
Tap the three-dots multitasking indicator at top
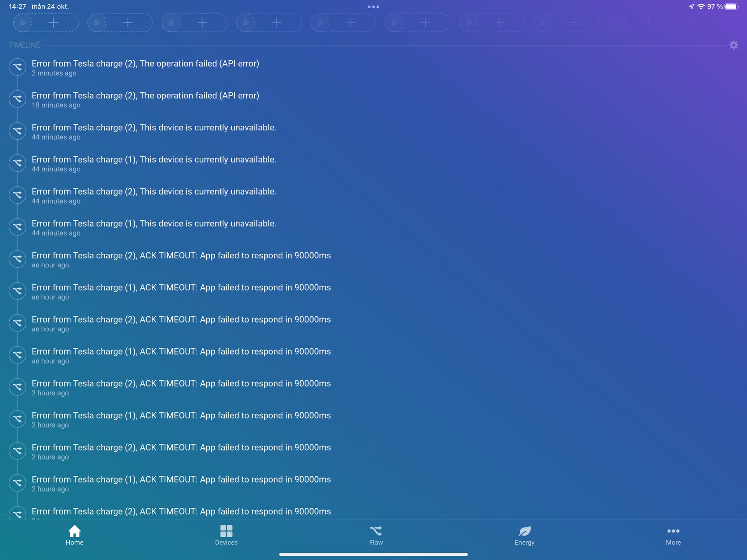pyautogui.click(x=373, y=7)
